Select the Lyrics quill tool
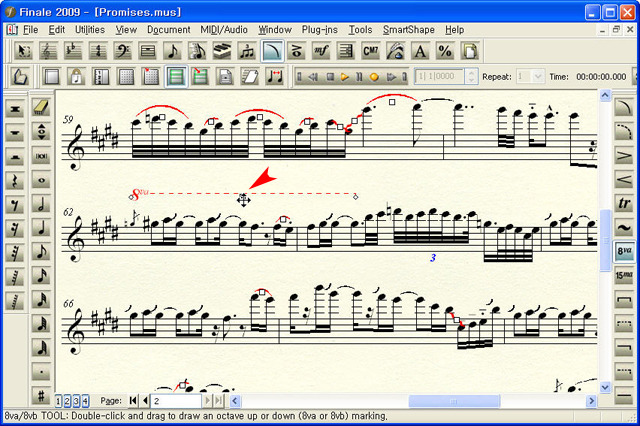The height and width of the screenshot is (426, 640). point(396,51)
